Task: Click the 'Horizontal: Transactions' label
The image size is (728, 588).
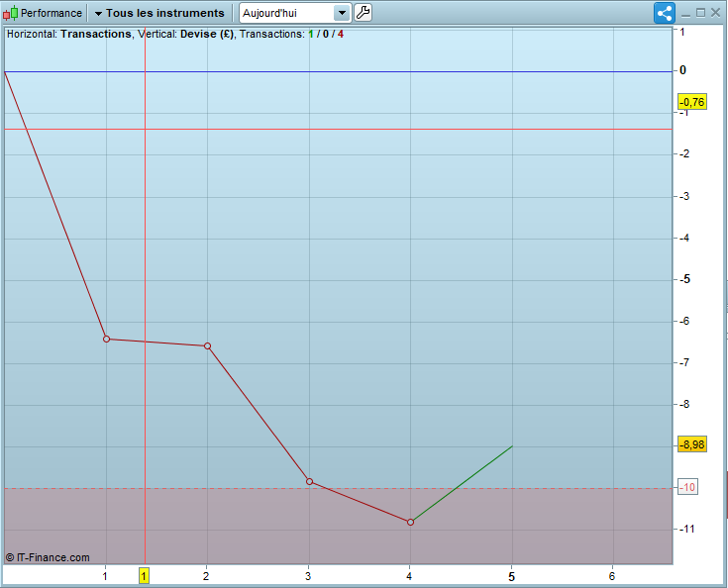Action: tap(69, 34)
